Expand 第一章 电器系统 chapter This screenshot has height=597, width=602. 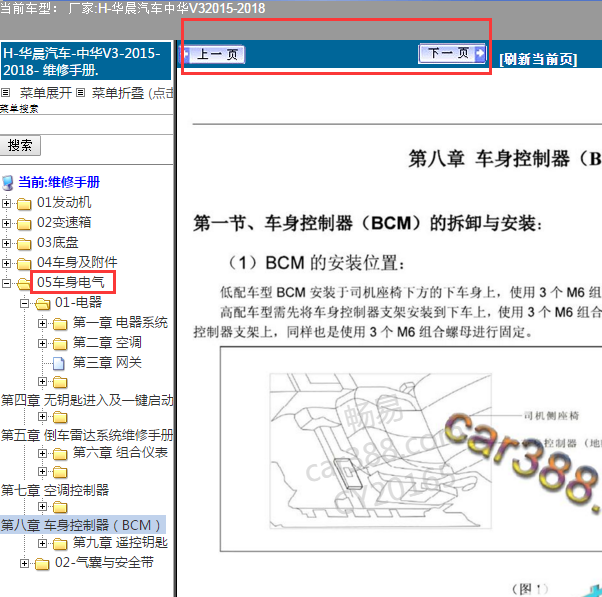(x=42, y=323)
